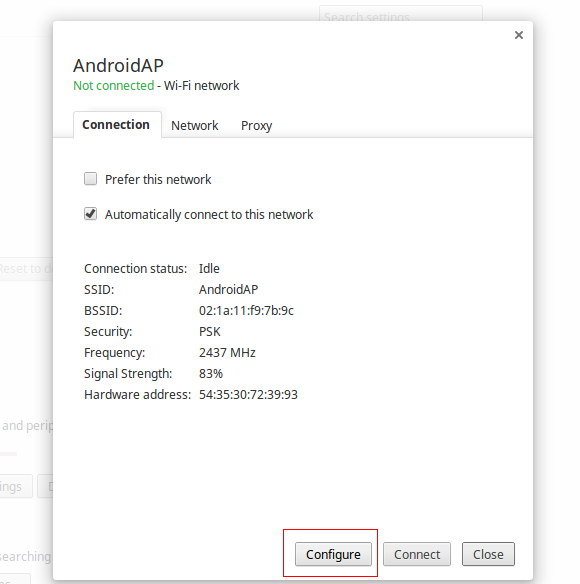Click the Connect button
This screenshot has height=584, width=580.
[x=417, y=554]
